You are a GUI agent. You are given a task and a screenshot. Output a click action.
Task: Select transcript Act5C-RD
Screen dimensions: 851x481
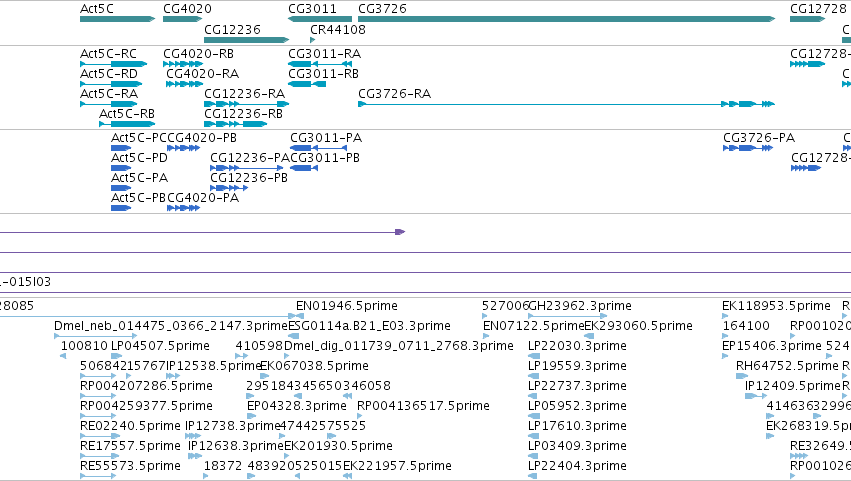pos(109,74)
